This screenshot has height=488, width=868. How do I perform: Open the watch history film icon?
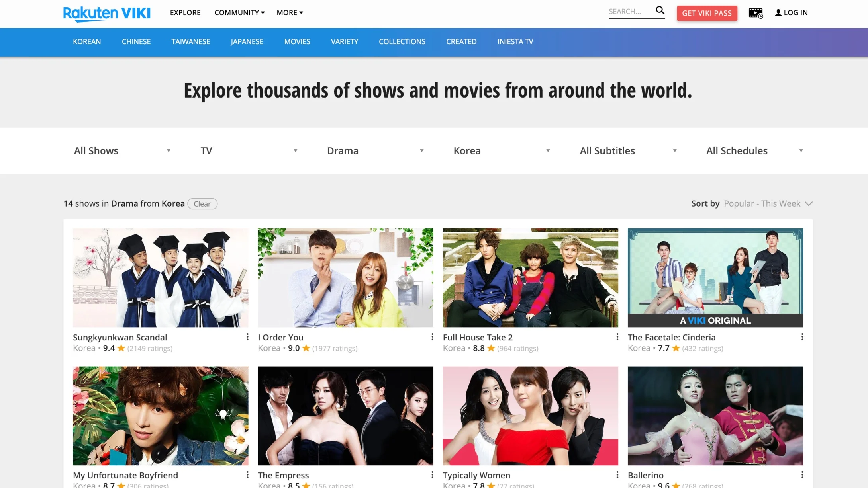tap(756, 13)
